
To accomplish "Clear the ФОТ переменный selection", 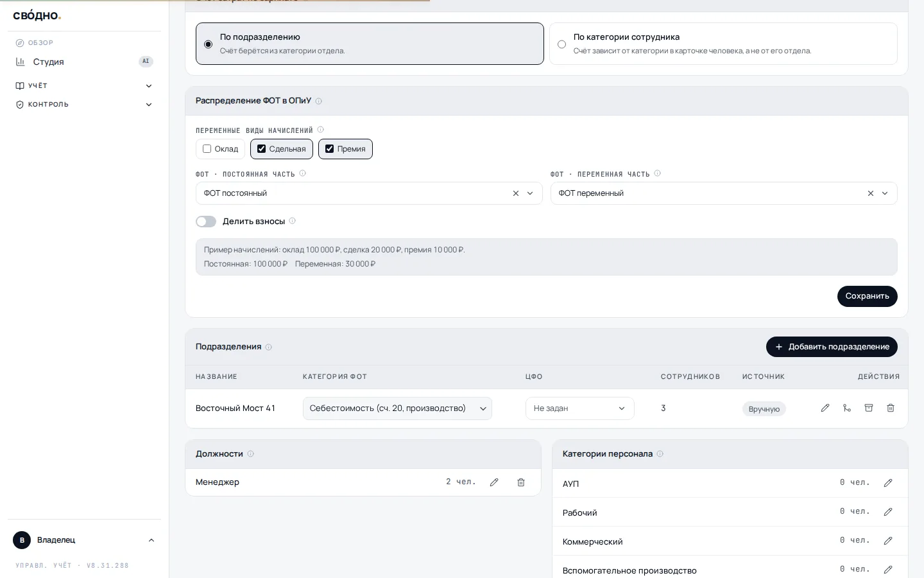I will tap(871, 193).
